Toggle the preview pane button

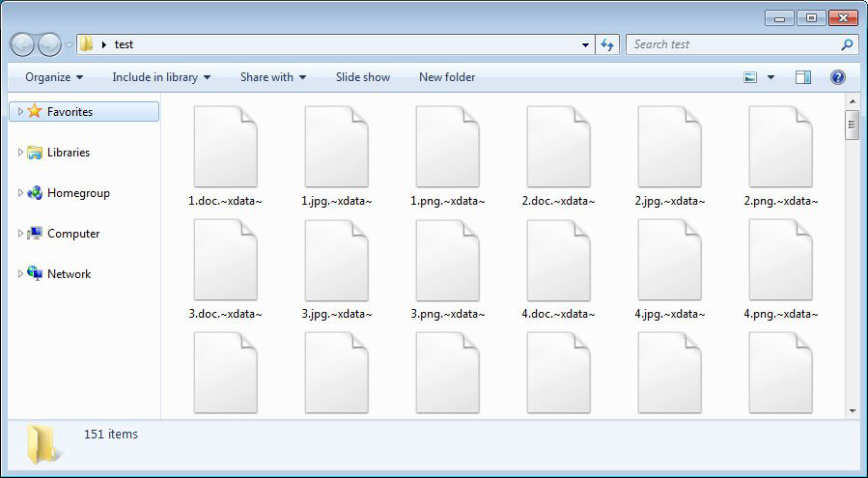802,77
